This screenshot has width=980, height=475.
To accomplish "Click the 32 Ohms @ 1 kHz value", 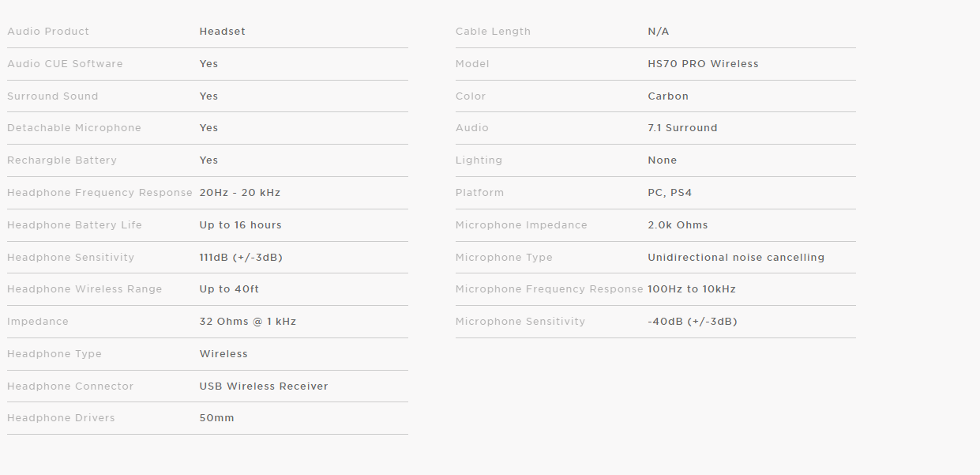I will click(247, 322).
